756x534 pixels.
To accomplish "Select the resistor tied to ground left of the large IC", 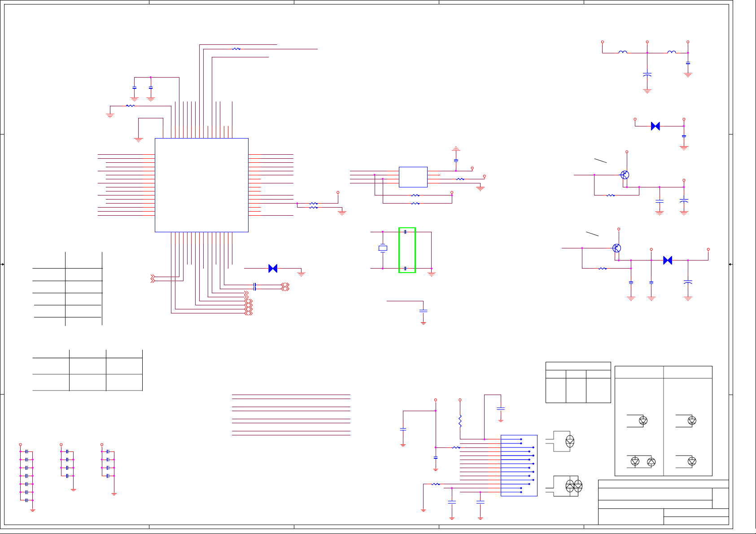I will click(x=130, y=106).
